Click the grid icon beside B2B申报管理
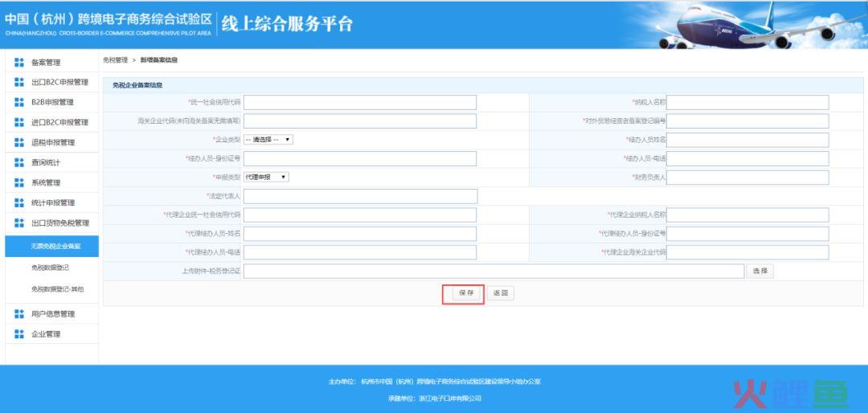The image size is (868, 413). coord(19,102)
